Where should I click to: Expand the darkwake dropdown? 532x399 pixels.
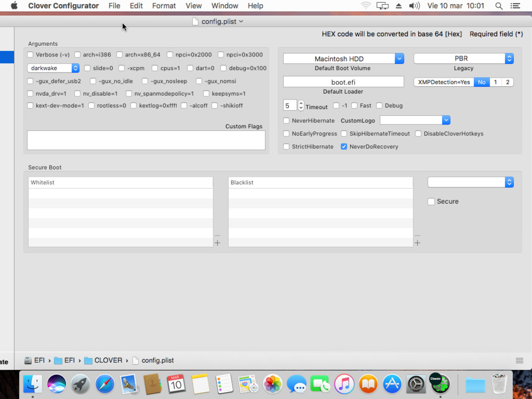(53, 68)
